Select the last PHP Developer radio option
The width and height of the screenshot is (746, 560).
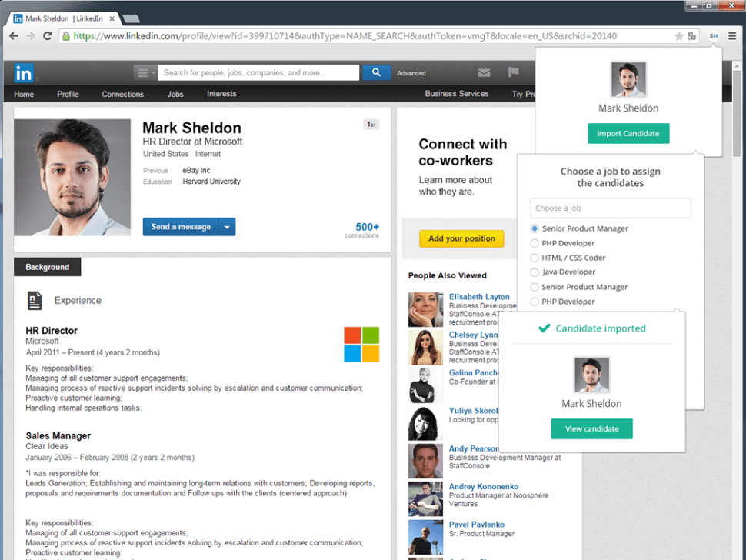pos(535,302)
